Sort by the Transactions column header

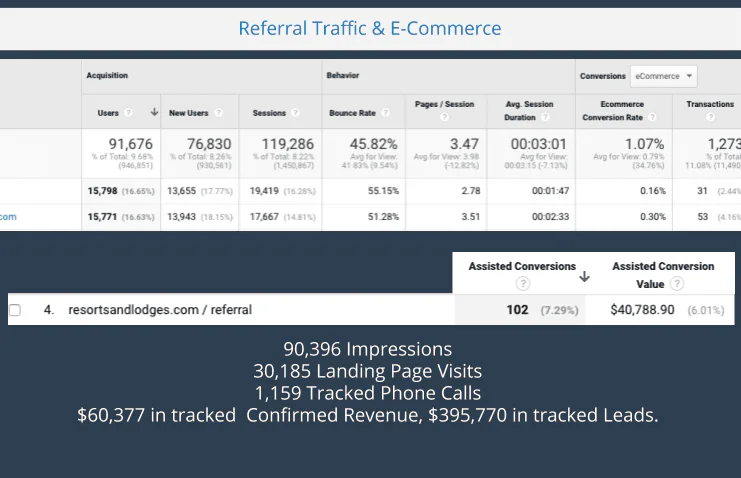[710, 104]
